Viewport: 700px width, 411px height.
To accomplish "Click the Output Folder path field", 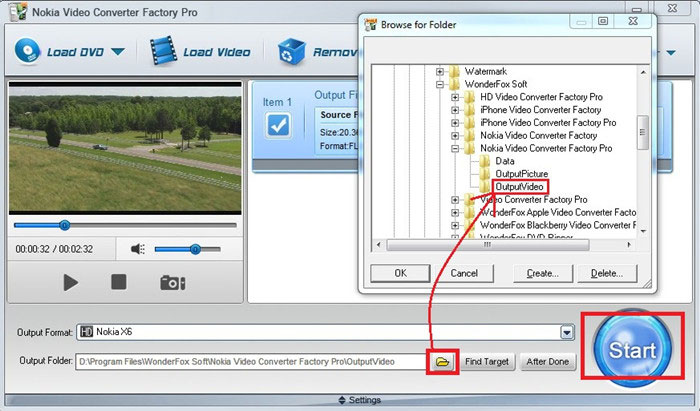I will click(x=251, y=361).
